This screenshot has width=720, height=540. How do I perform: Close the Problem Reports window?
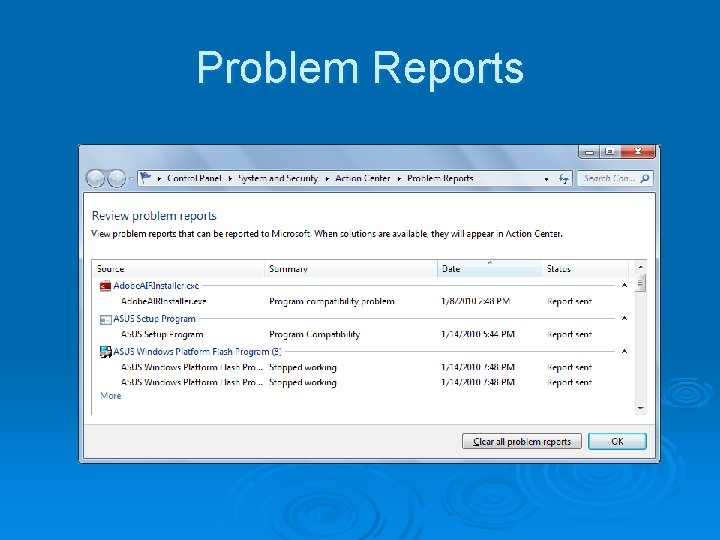[x=638, y=152]
